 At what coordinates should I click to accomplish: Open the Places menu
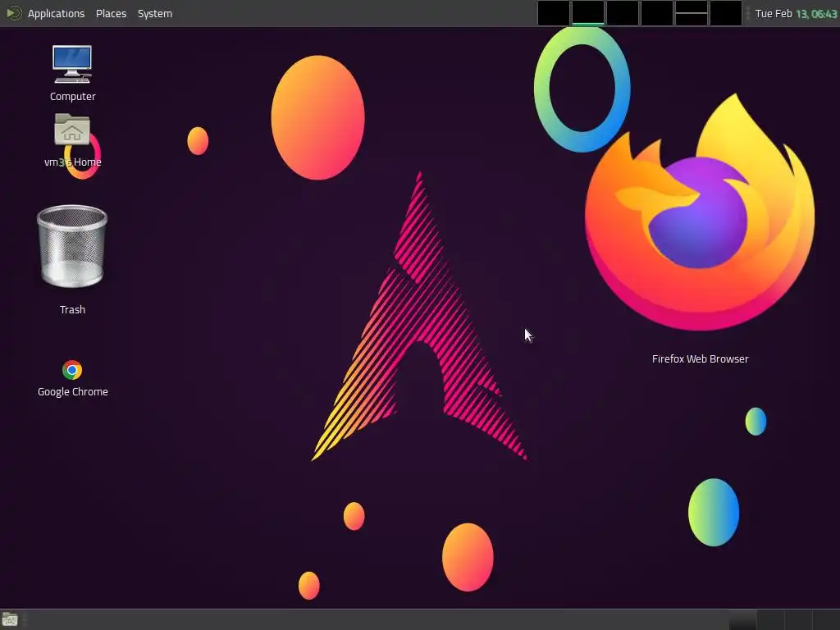pyautogui.click(x=111, y=13)
